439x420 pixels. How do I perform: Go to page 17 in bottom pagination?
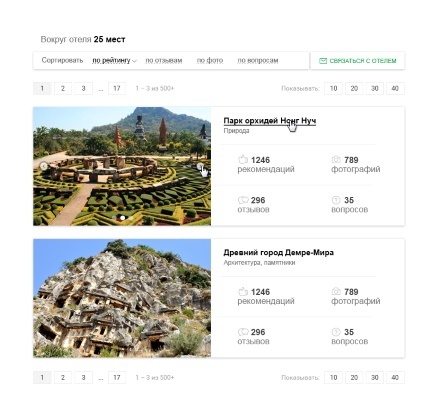click(117, 377)
